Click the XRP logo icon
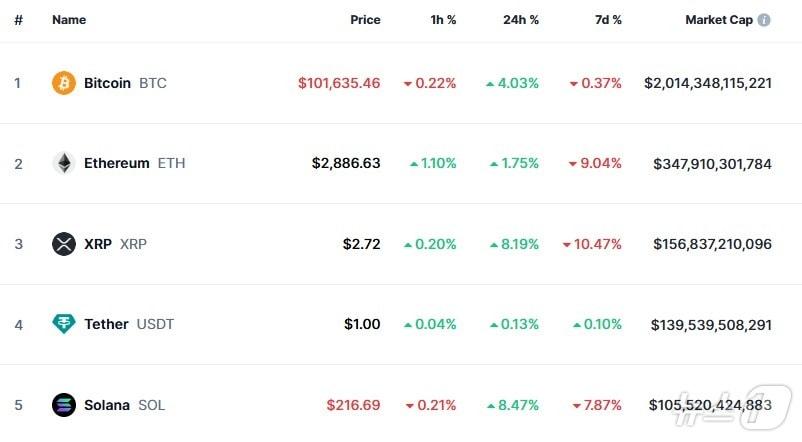Screen dimensions: 802x442 pyautogui.click(x=64, y=244)
